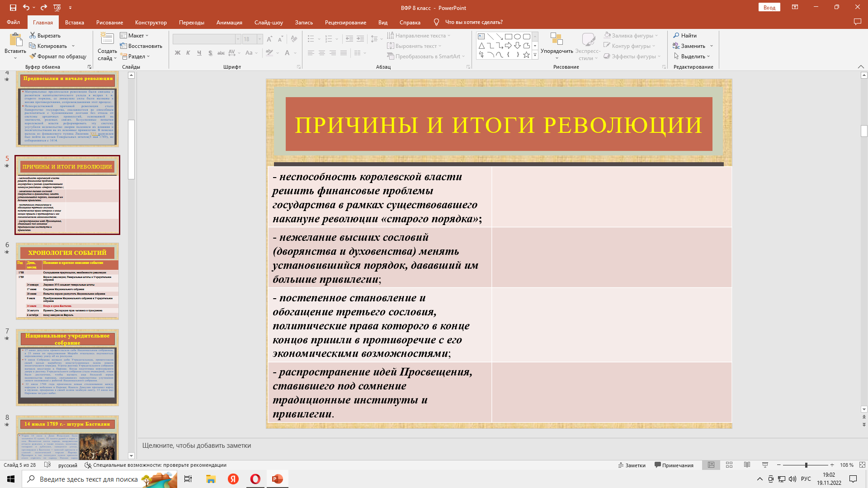Click increase list indent level icon
This screenshot has height=488, width=868.
(x=360, y=39)
